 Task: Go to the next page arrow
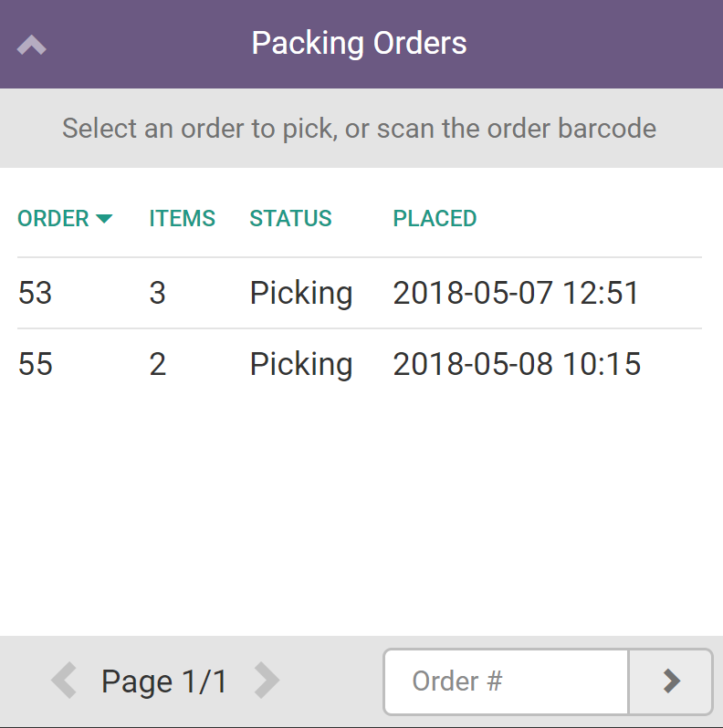click(x=267, y=681)
